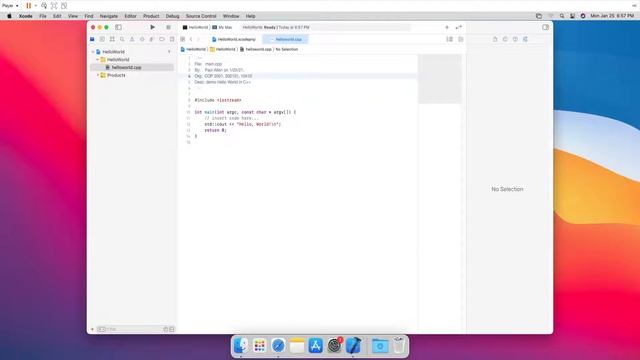Click the Stop build button
Viewport: 640px width, 360px height.
click(x=168, y=27)
